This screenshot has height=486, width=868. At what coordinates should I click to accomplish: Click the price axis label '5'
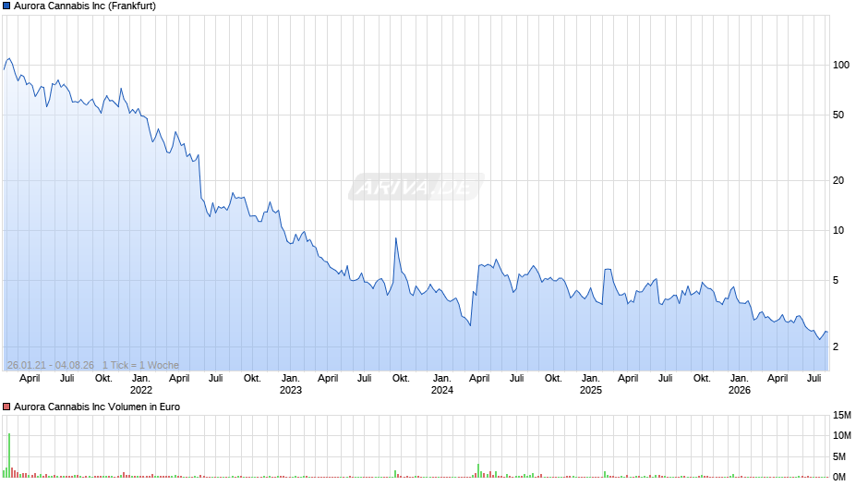836,280
